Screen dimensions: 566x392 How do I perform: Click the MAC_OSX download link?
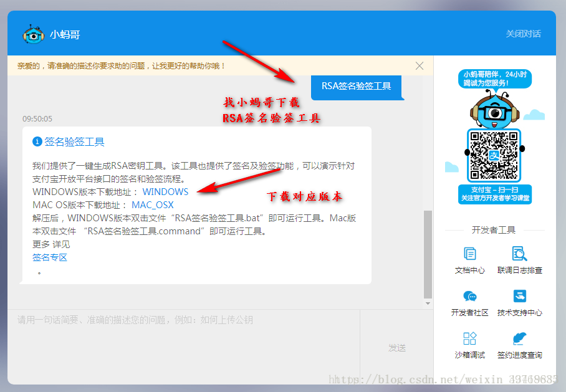[152, 205]
